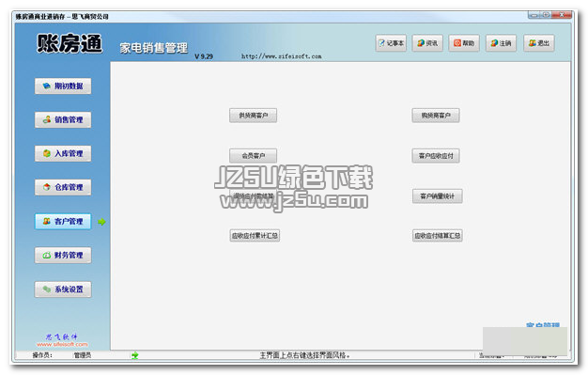The width and height of the screenshot is (588, 375).
Task: Open the 供货商客户 button
Action: 253,116
